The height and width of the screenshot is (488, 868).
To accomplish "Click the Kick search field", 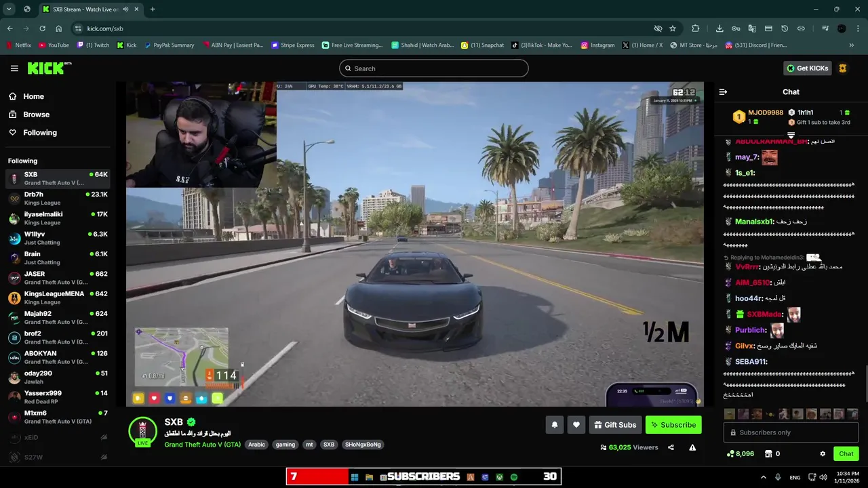I will [x=434, y=68].
